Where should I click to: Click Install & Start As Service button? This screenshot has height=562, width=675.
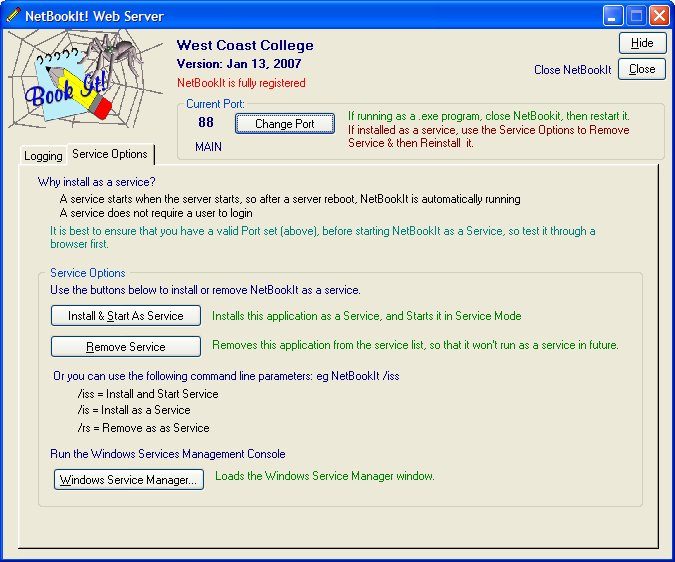[126, 316]
